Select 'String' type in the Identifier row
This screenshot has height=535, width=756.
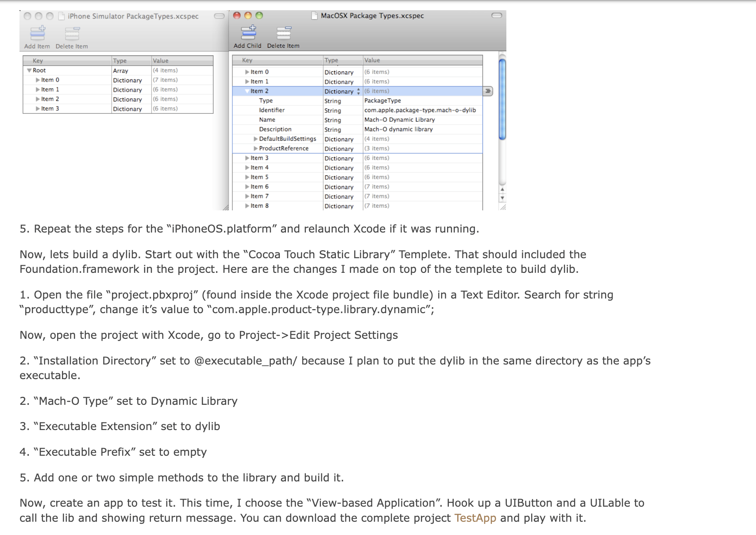tap(332, 110)
